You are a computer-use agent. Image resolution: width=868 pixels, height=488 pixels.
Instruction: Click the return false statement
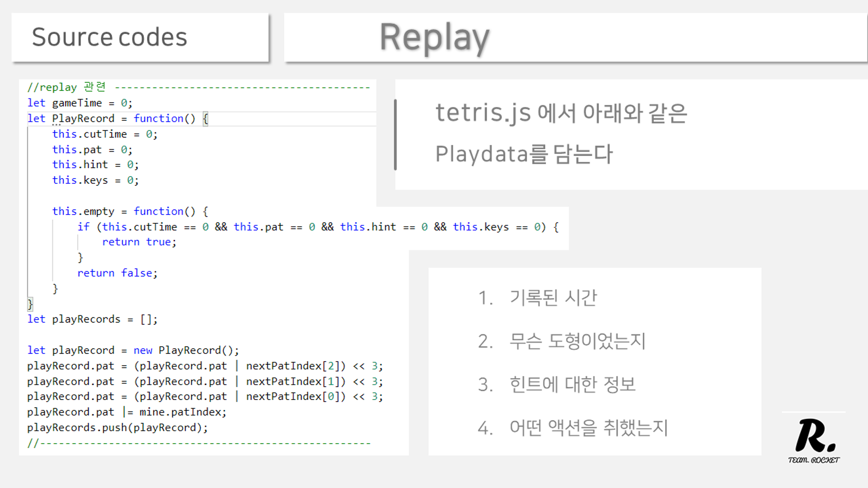point(118,273)
